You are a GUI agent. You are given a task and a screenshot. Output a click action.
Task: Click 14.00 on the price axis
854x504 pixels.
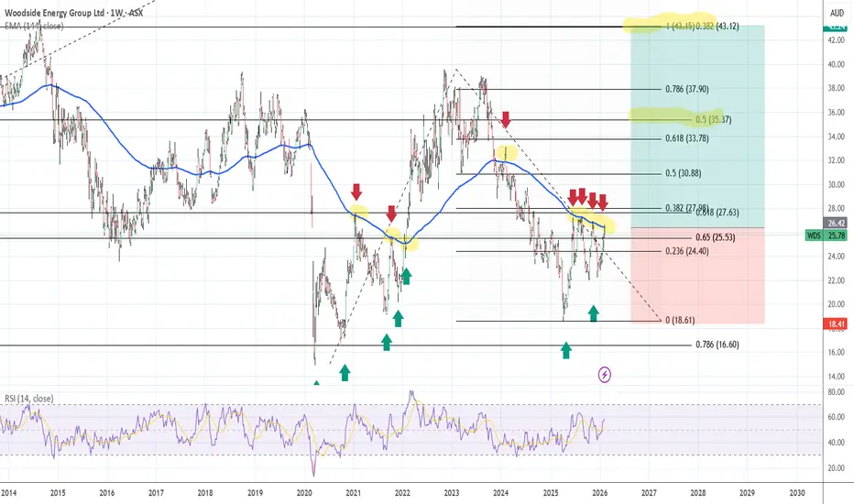pos(837,376)
